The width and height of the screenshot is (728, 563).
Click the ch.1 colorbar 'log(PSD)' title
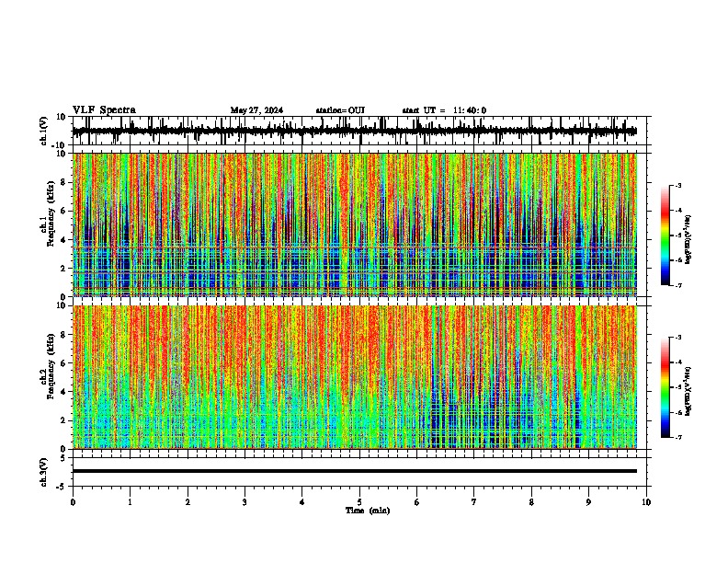tap(688, 239)
